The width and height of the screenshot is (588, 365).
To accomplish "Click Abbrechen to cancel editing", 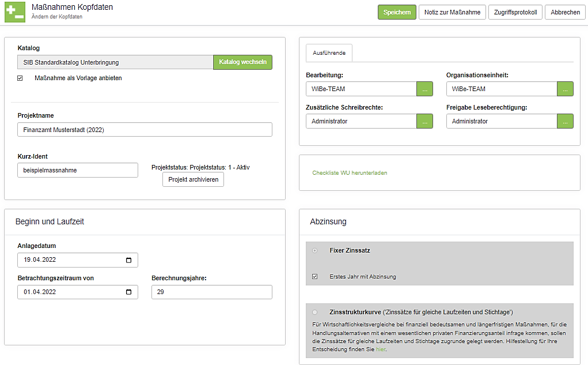I will click(565, 12).
